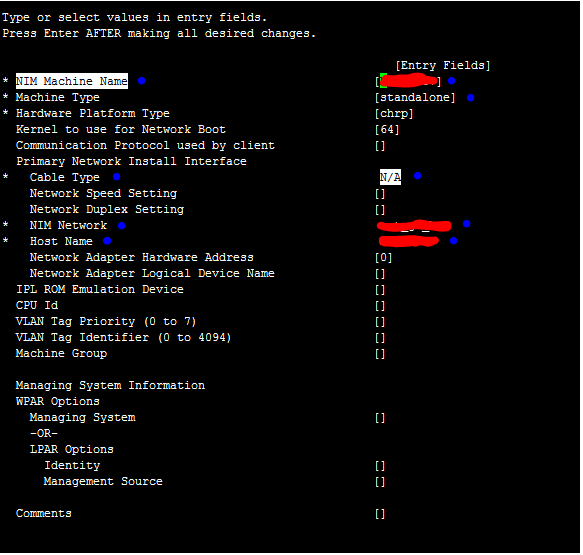Select the Hardware Platform Type chrp field
This screenshot has height=555, width=583.
tap(394, 114)
